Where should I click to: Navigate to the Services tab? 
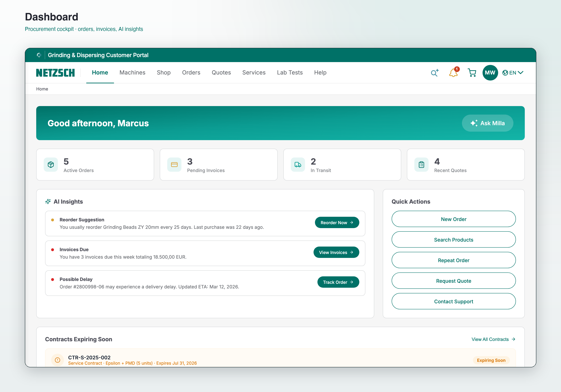254,73
